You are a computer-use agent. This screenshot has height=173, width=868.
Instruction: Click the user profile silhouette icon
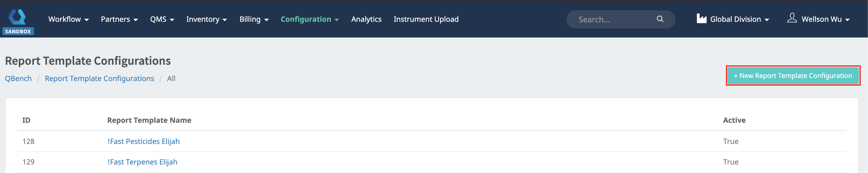click(x=791, y=18)
